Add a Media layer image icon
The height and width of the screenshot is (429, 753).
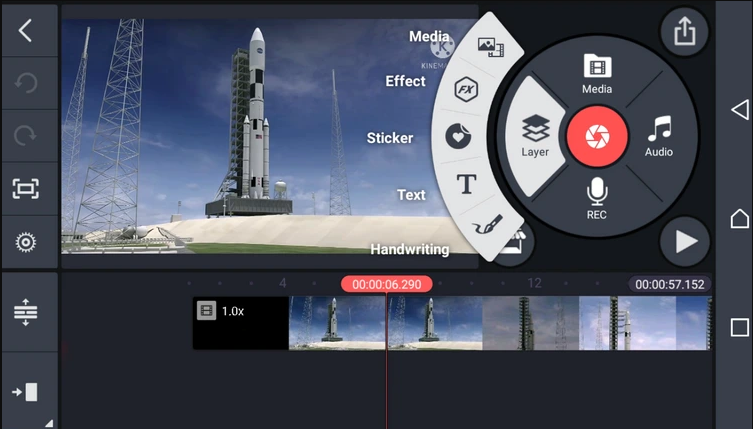point(490,46)
